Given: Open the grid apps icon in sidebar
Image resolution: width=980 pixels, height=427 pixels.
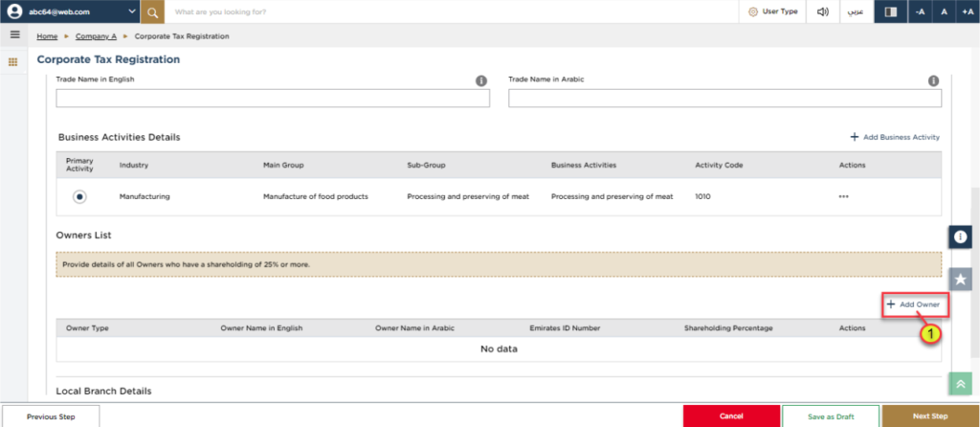Looking at the screenshot, I should point(13,62).
